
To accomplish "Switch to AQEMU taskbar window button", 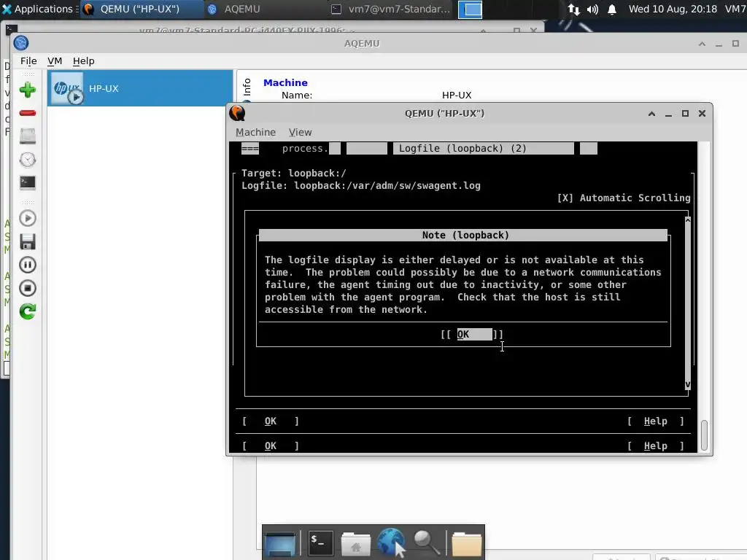I will click(267, 9).
